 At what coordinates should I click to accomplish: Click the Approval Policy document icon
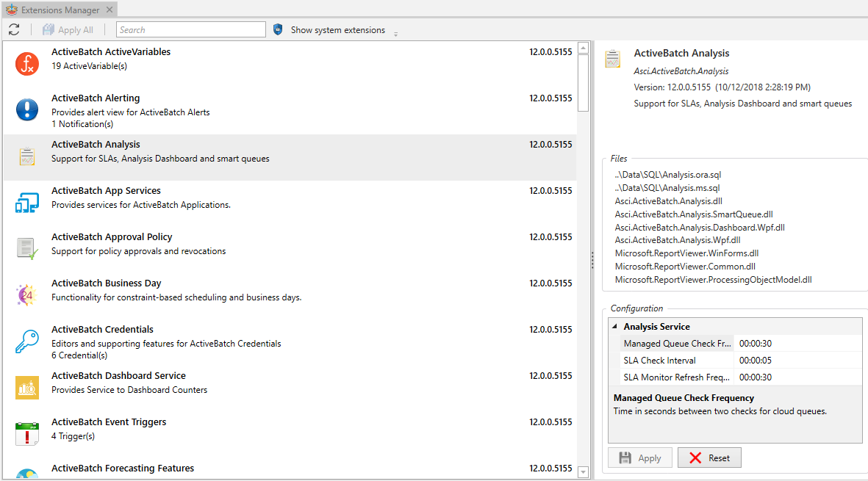point(27,249)
